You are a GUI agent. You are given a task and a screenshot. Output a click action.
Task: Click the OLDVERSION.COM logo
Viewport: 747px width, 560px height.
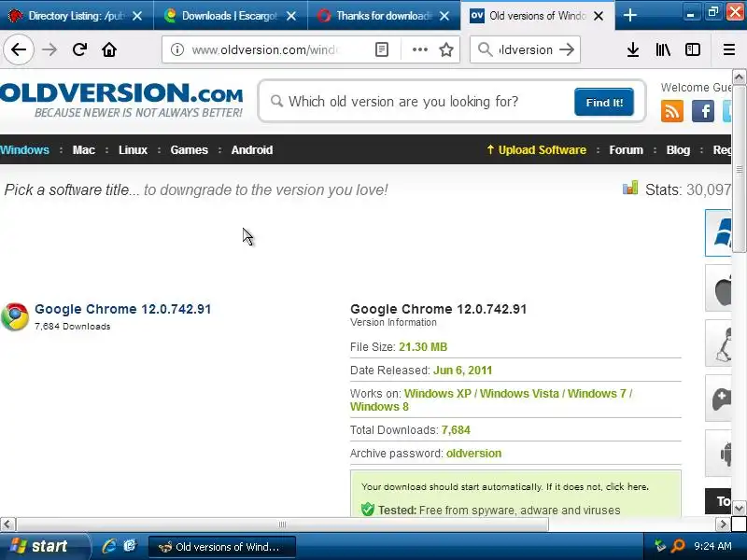click(x=121, y=99)
